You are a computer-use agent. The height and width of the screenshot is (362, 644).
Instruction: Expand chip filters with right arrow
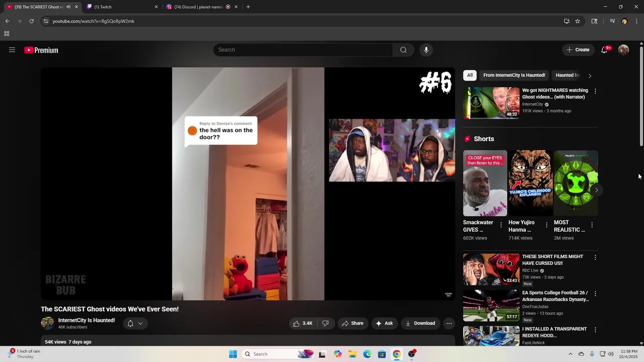tap(590, 75)
